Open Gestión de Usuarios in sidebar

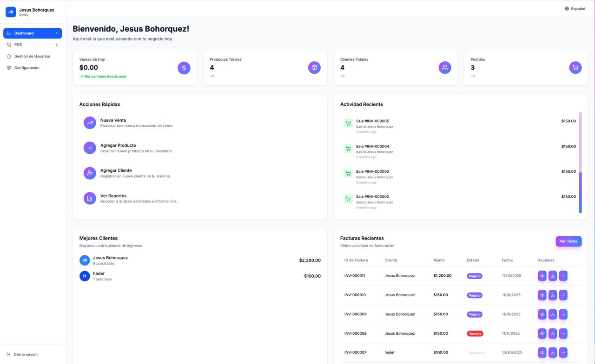click(32, 56)
